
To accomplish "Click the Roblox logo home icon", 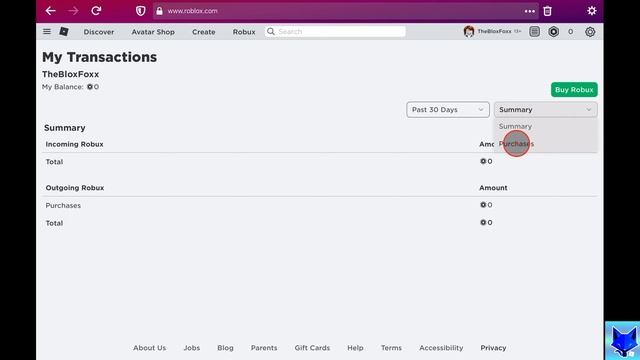I will (64, 31).
